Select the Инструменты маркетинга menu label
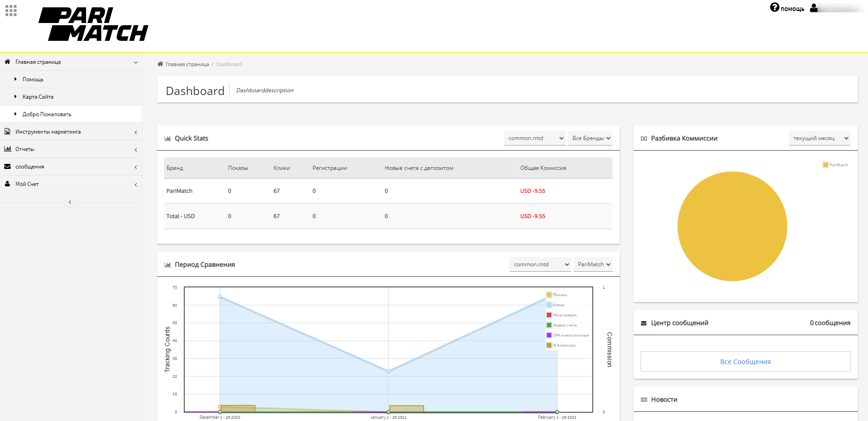This screenshot has height=421, width=868. pyautogui.click(x=48, y=132)
